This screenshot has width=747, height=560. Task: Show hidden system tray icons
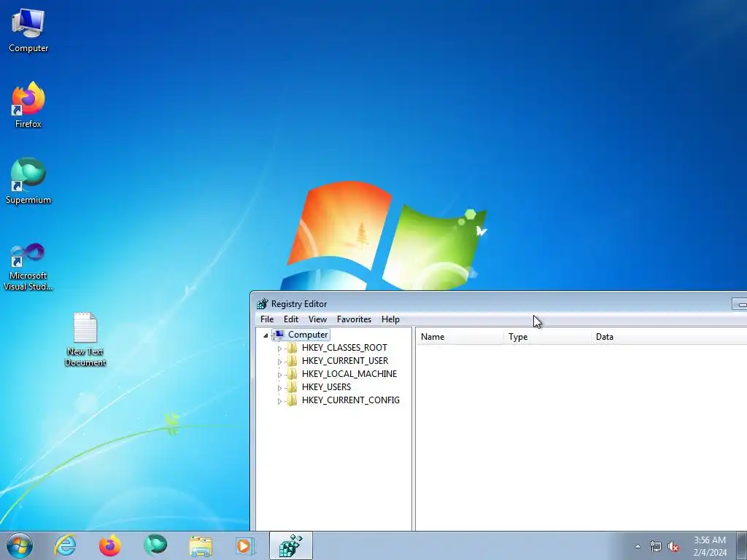[x=638, y=547]
